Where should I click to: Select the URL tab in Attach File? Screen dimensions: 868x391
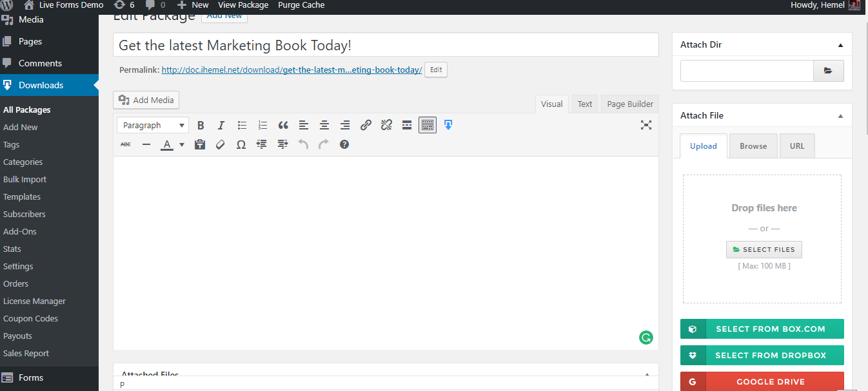click(x=797, y=146)
